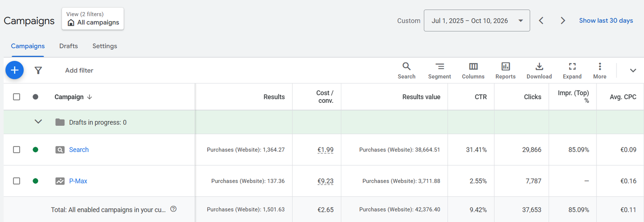Screen dimensions: 644x222
Task: Open the filter funnel icon
Action: 38,71
